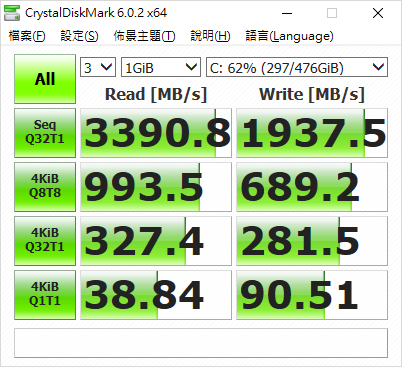Run all benchmarks with the All button
The height and width of the screenshot is (367, 402).
[45, 79]
